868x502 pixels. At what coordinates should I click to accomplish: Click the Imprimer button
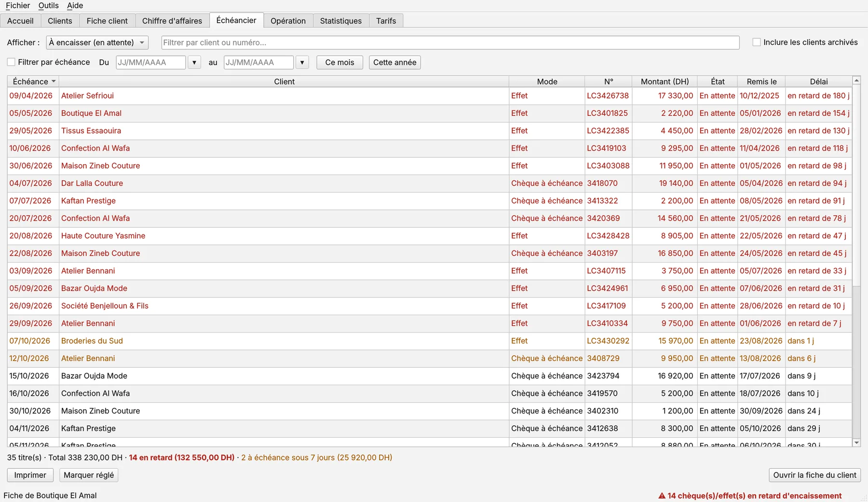pos(30,475)
